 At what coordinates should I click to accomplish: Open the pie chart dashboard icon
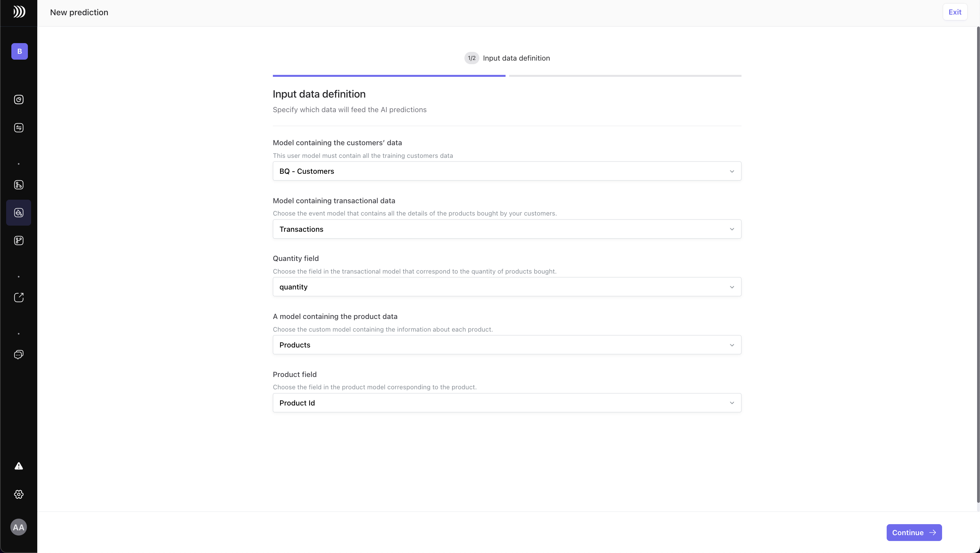coord(19,100)
